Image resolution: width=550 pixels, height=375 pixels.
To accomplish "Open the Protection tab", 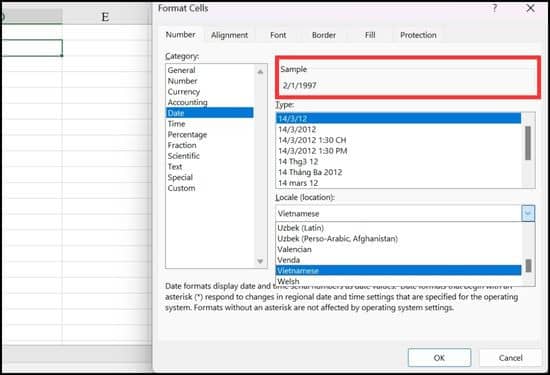I will click(418, 35).
